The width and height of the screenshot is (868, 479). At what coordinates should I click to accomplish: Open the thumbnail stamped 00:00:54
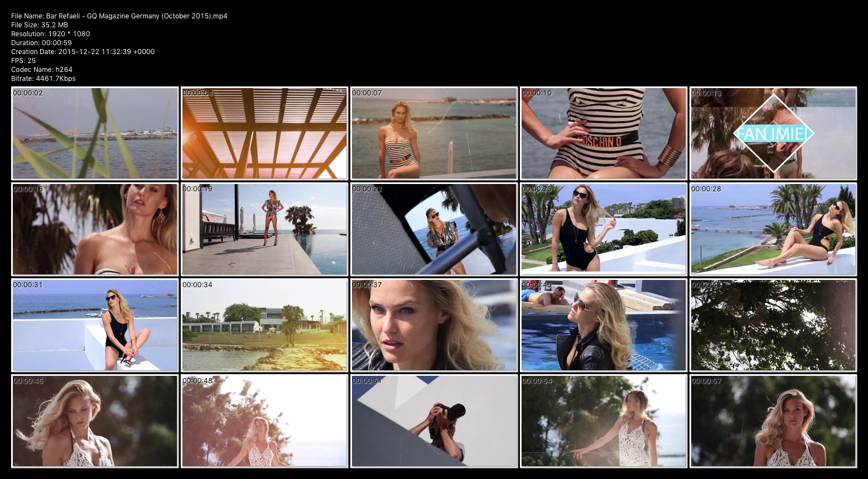pos(604,421)
